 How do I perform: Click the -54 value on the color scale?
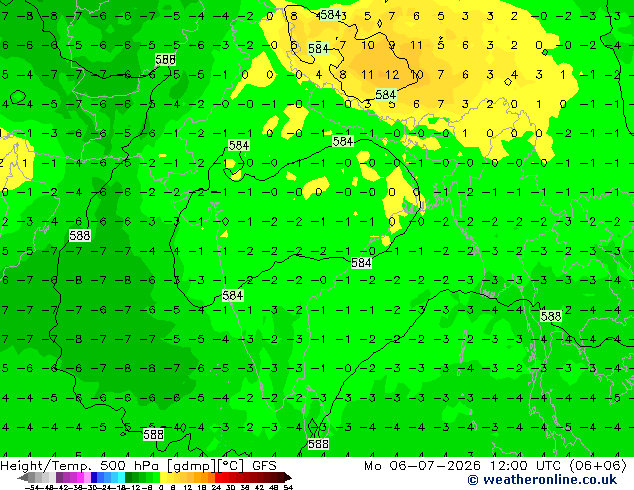[32, 488]
